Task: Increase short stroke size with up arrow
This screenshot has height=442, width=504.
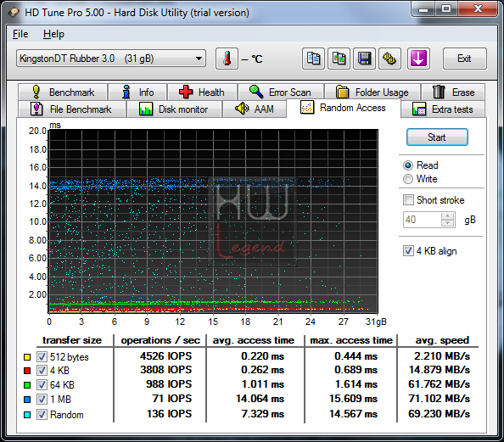Action: click(448, 216)
